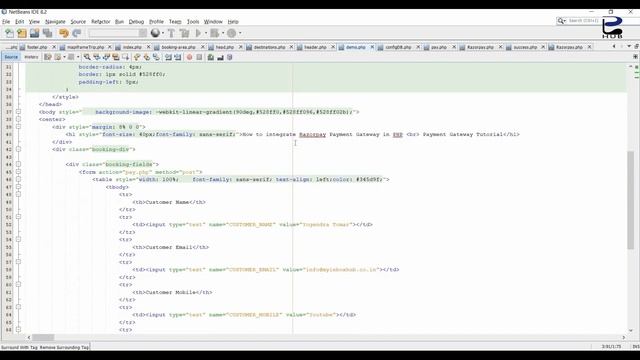
Task: Click the Last Edit icon in editor toolbar
Action: 48,58
